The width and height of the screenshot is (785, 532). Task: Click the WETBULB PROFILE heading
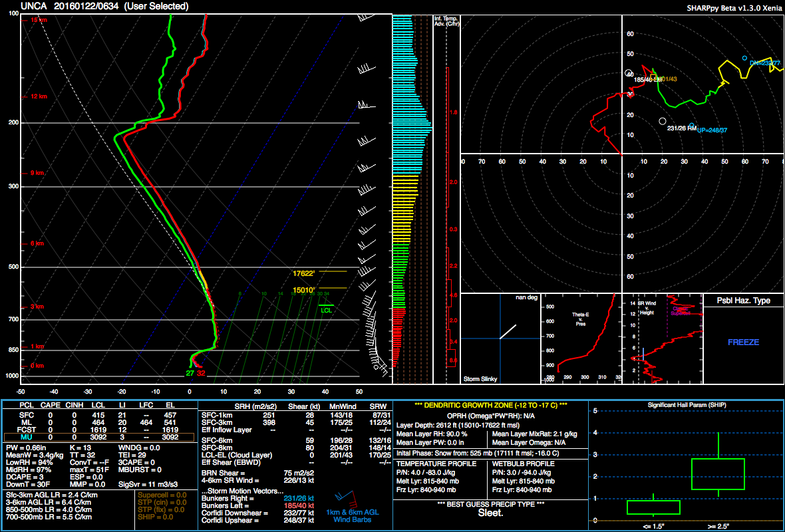pos(524,464)
